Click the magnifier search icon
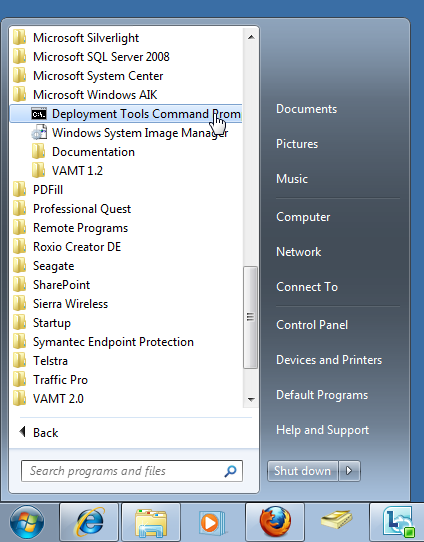This screenshot has height=542, width=424. (230, 471)
